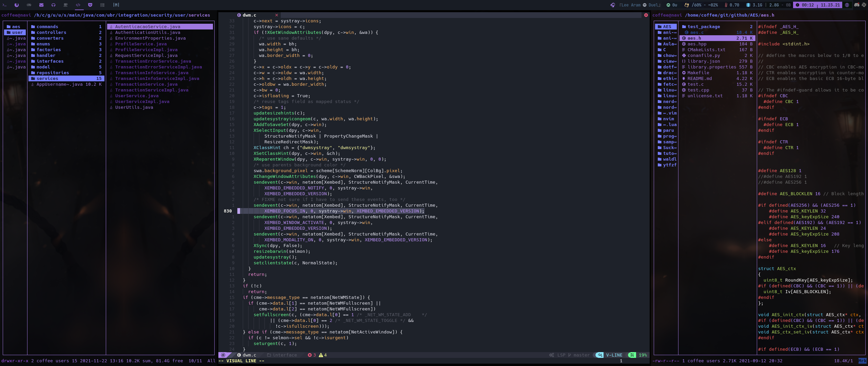The height and width of the screenshot is (366, 868).
Task: Open the Firefox workspace tag
Action: (x=17, y=5)
